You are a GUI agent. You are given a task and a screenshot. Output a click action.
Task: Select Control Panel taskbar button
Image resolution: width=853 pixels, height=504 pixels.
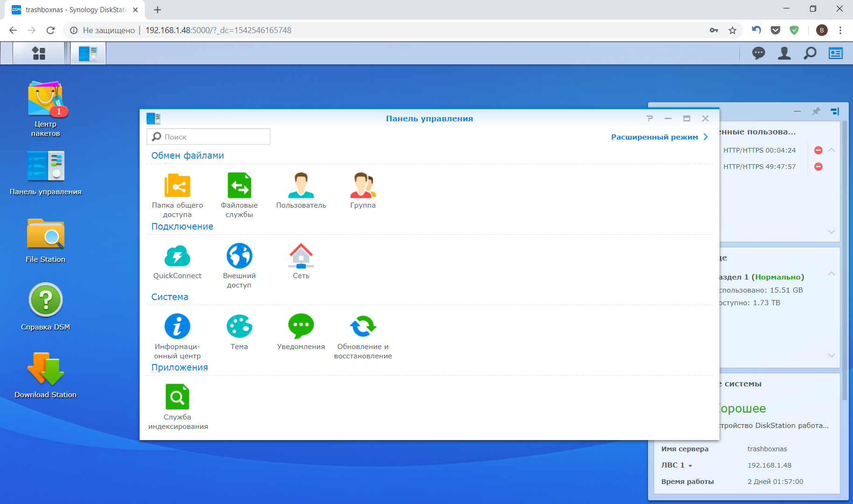point(88,53)
